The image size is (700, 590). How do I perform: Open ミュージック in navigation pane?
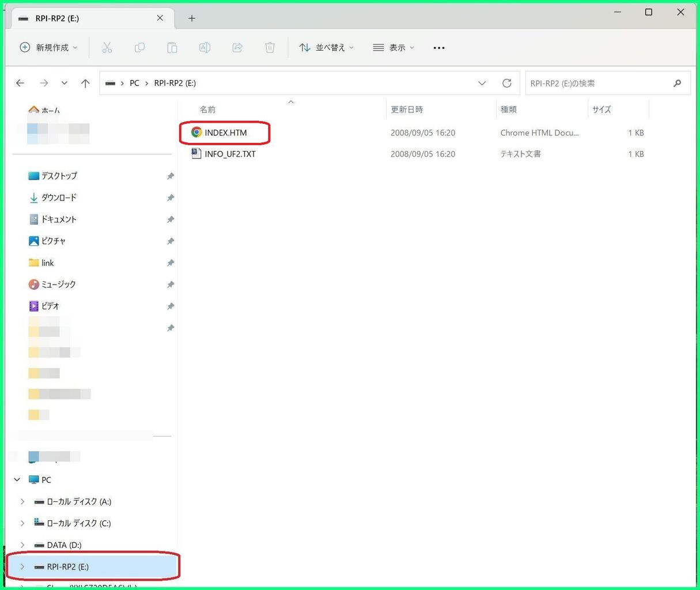52,284
